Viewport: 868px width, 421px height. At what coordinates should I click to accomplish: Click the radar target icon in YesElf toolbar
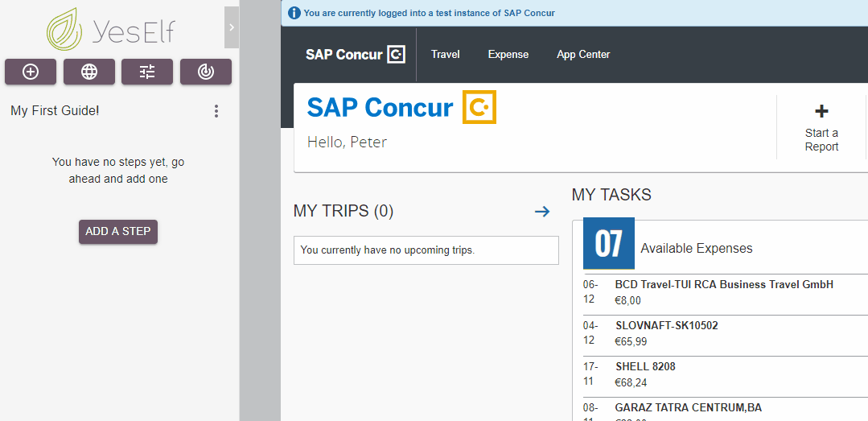click(x=206, y=72)
